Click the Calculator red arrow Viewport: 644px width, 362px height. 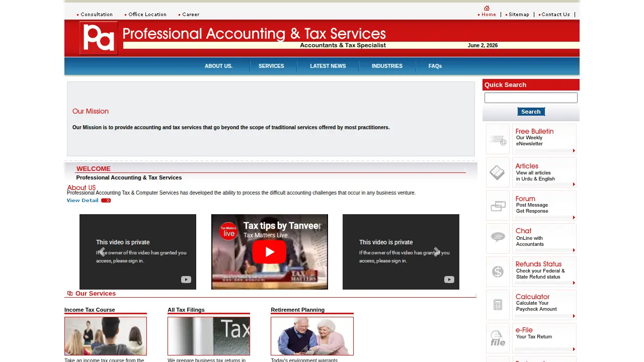pos(574,316)
